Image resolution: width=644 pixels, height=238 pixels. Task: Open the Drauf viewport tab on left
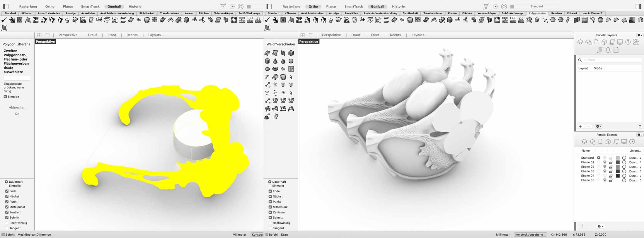coord(92,35)
